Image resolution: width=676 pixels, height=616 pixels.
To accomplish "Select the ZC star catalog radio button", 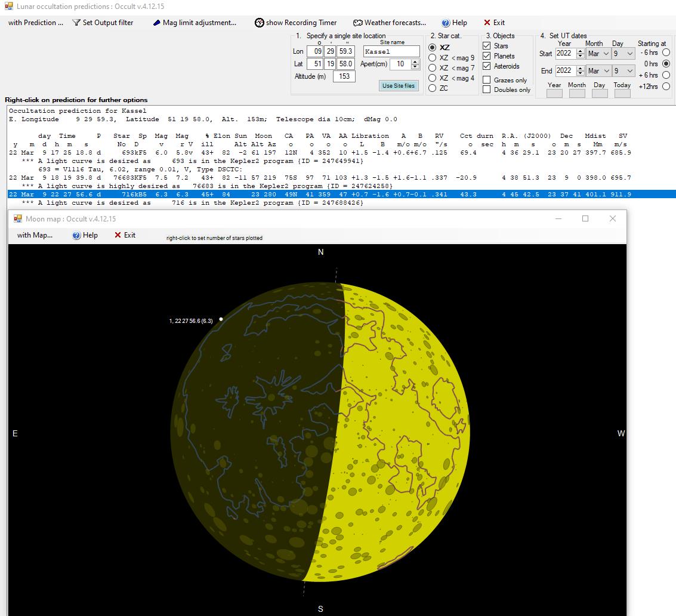I will 433,88.
